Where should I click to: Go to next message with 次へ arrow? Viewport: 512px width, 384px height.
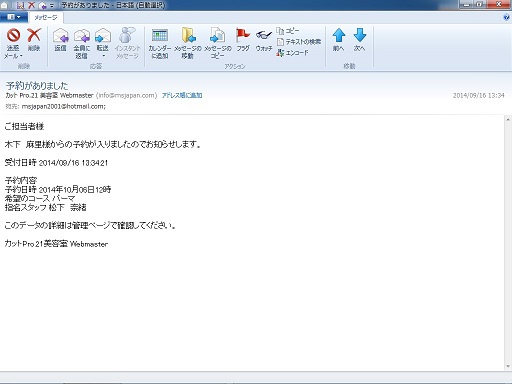(x=360, y=35)
